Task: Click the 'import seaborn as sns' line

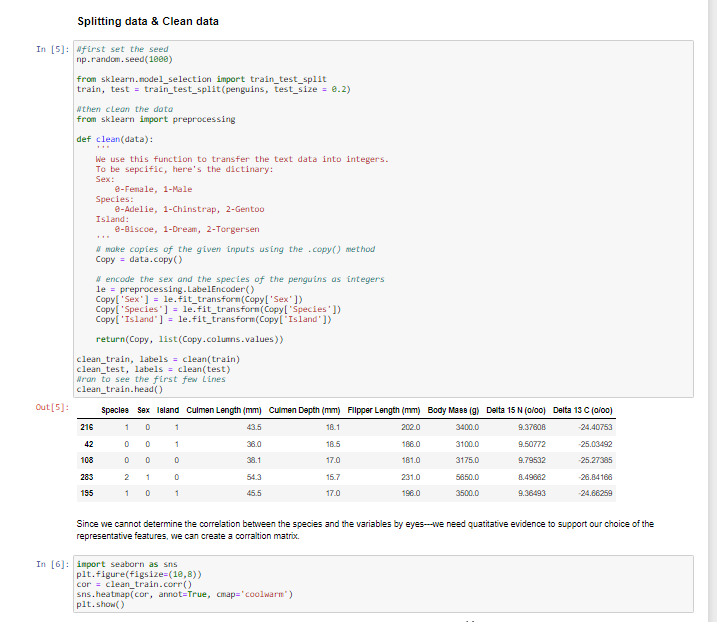Action: 127,564
